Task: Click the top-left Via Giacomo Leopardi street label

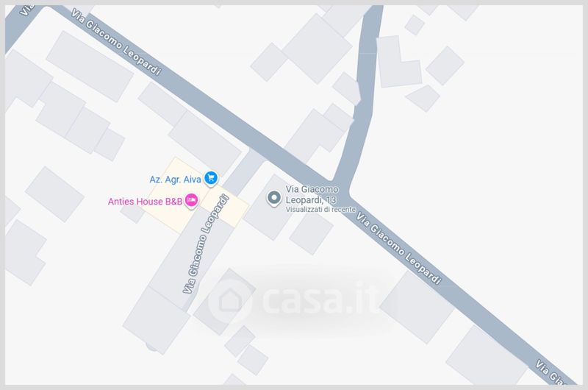Action: 116,42
